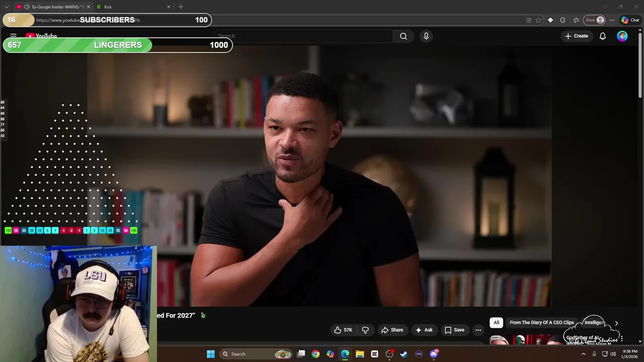This screenshot has height=362, width=644.
Task: Open OBS Studio from the taskbar
Action: (389, 354)
